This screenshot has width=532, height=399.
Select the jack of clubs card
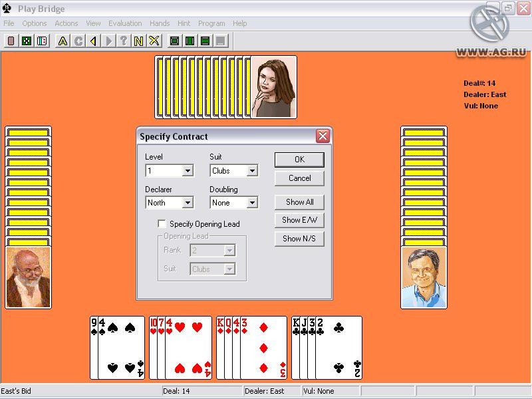tap(304, 348)
